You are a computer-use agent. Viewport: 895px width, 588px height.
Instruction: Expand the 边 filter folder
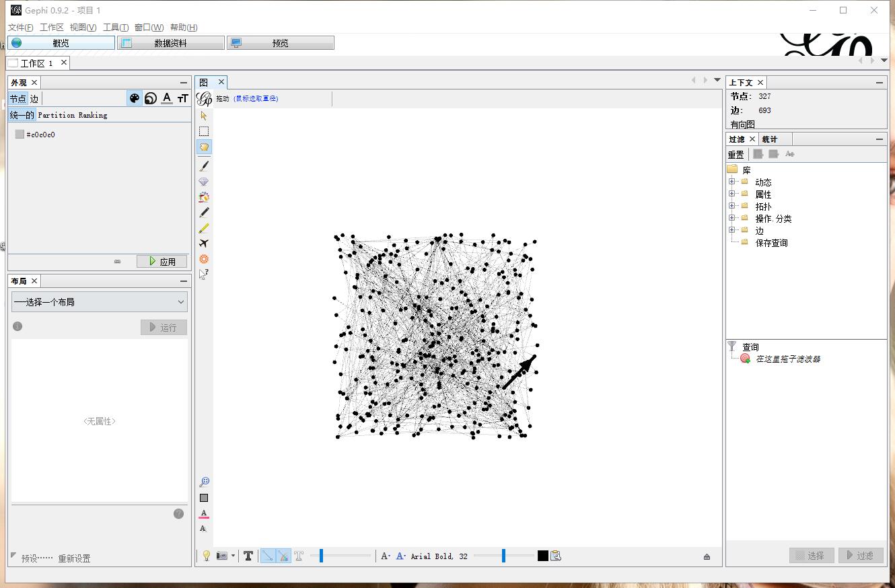click(731, 230)
